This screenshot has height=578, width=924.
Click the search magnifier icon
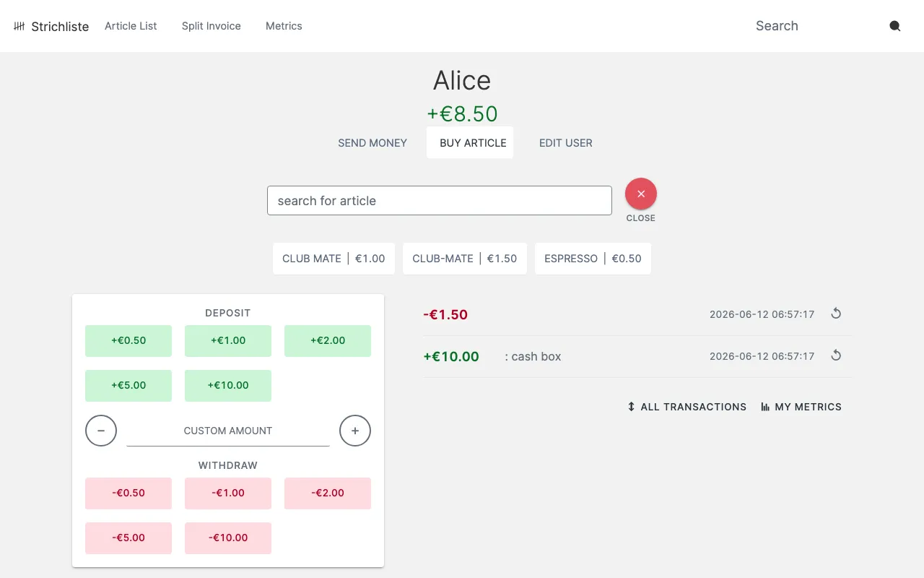(894, 26)
